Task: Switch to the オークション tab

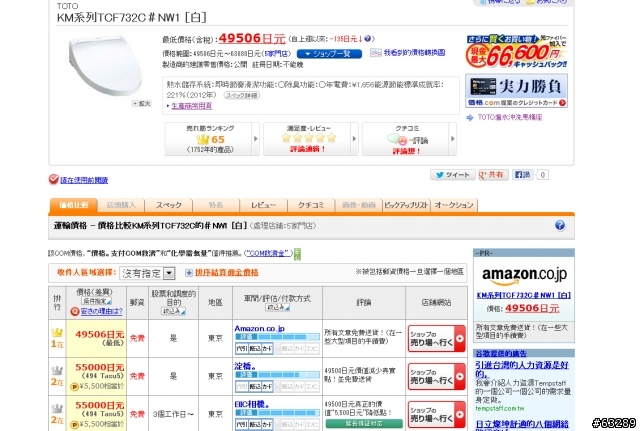Action: [x=453, y=205]
